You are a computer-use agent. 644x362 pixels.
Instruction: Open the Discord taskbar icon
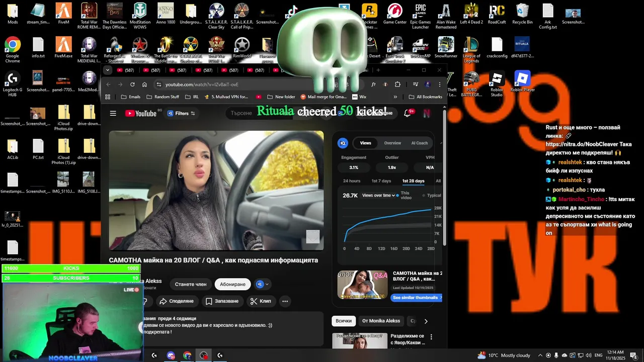(171, 355)
